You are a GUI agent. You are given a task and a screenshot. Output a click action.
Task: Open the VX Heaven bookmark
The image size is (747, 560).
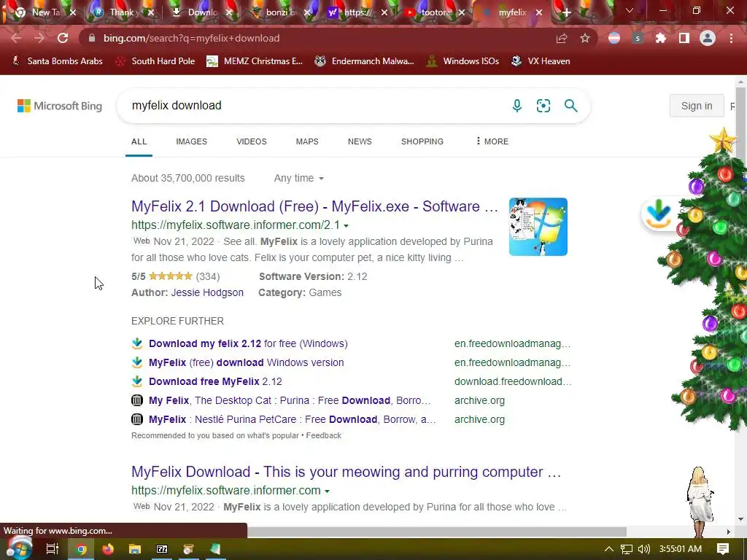click(x=541, y=61)
